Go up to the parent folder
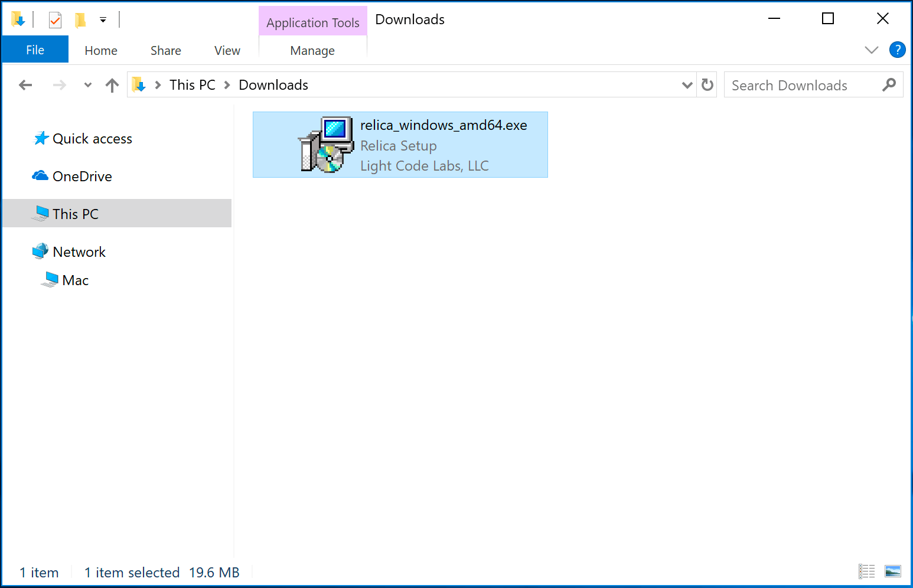Viewport: 913px width, 588px height. [112, 84]
